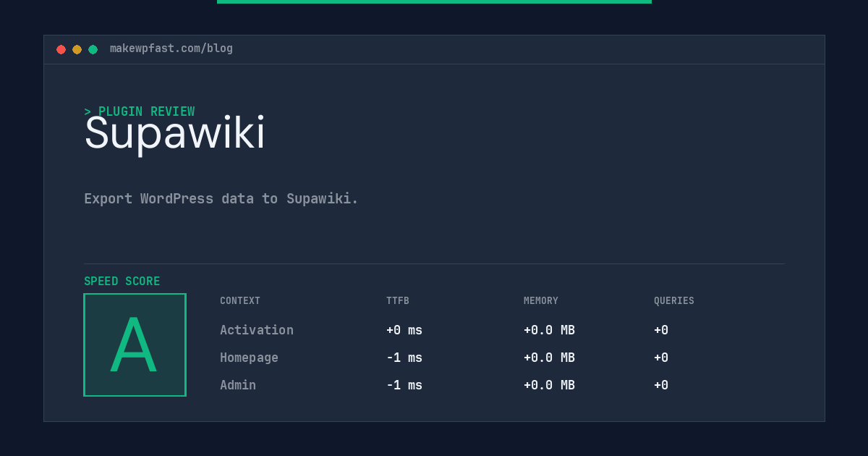868x456 pixels.
Task: Click the MEMORY column header
Action: coord(541,301)
